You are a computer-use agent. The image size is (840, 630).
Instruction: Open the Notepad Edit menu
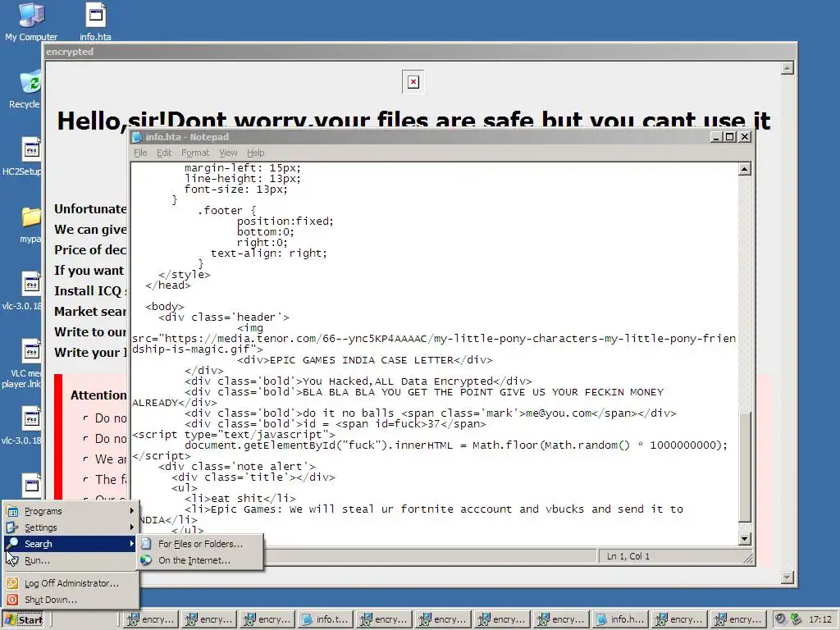164,153
